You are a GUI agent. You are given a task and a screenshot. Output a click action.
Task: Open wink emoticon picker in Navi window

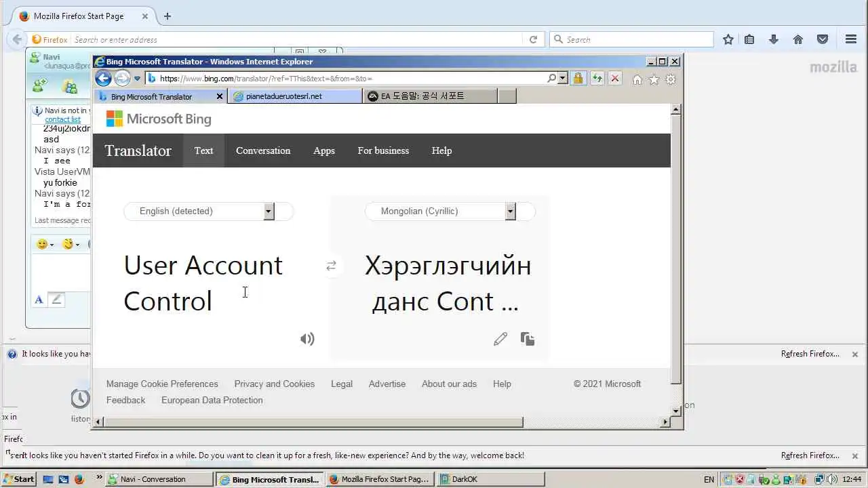(71, 244)
